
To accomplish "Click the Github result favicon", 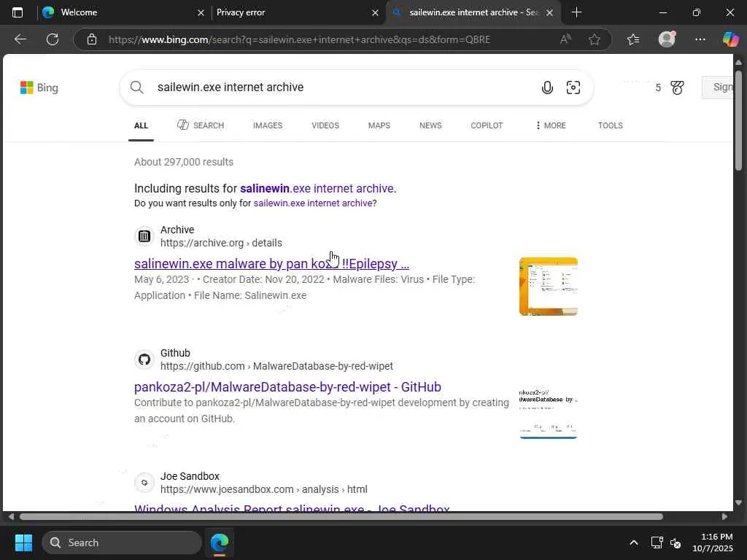I will coord(144,359).
